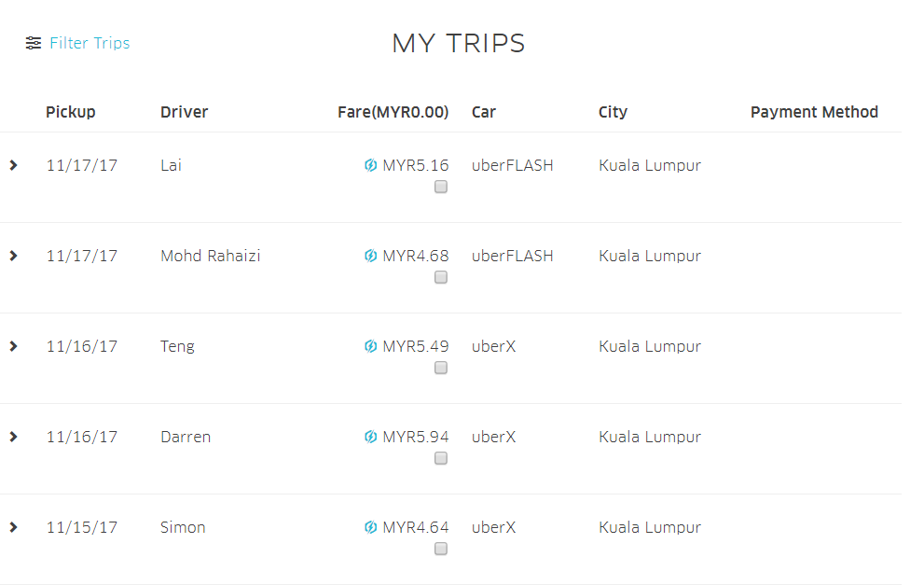Screen dimensions: 924x585
Task: Expand Mohd Rahaizi's trip row
Action: (13, 256)
